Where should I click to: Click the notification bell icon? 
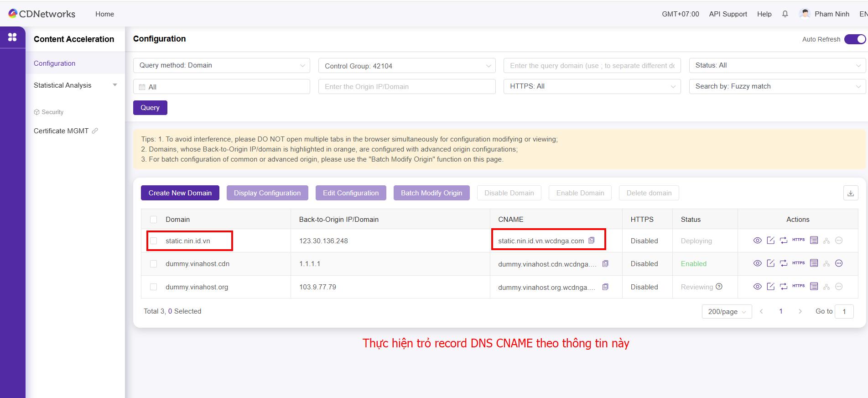pyautogui.click(x=785, y=14)
